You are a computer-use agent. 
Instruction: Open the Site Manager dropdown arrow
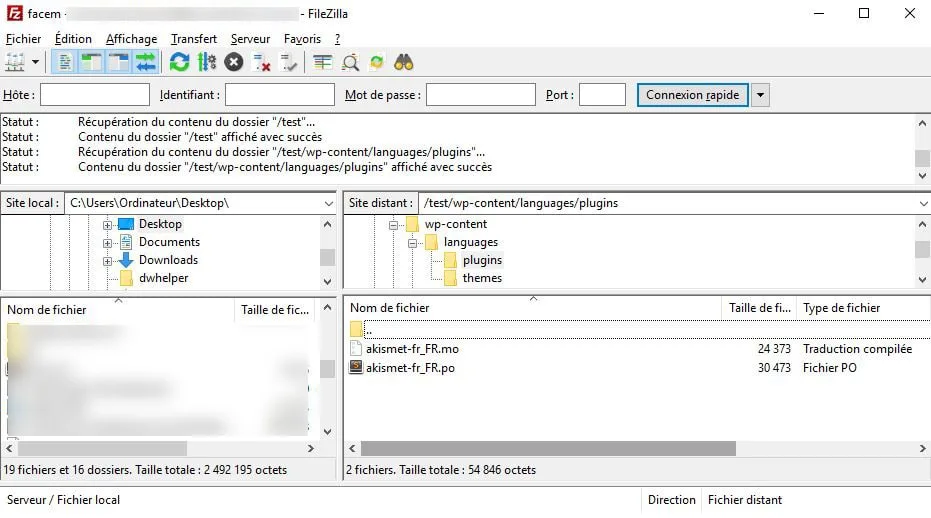pyautogui.click(x=35, y=62)
